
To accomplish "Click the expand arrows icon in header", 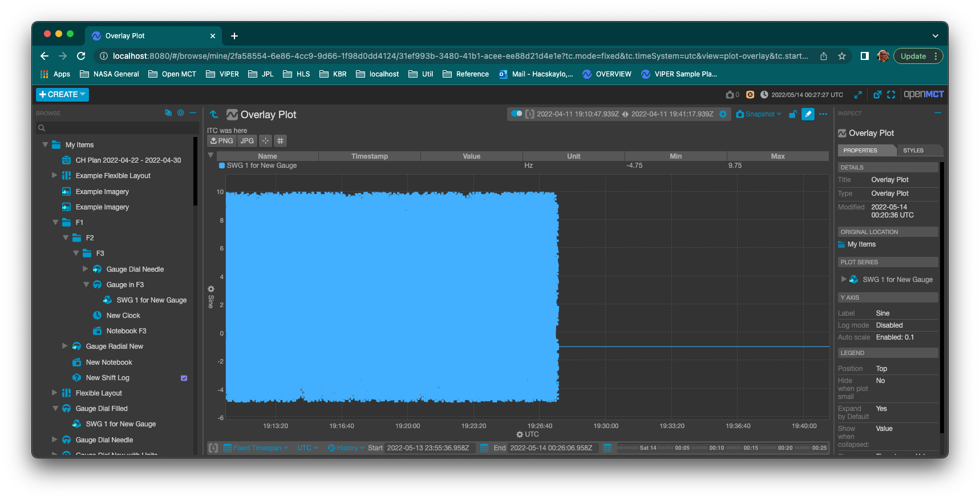I will click(858, 95).
